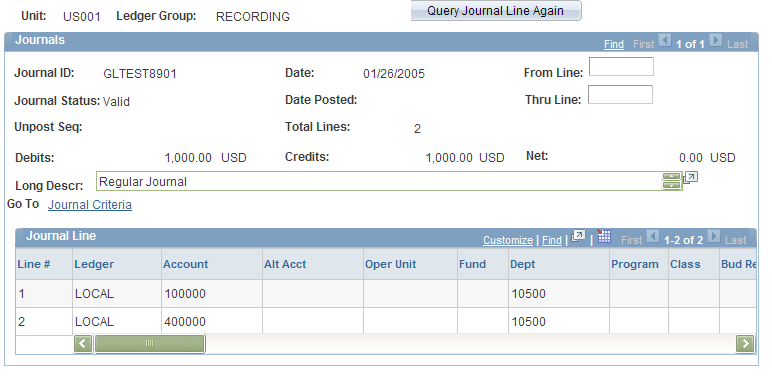Click the Query Journal Line Again button
Viewport: 772px width, 389px height.
click(x=496, y=11)
